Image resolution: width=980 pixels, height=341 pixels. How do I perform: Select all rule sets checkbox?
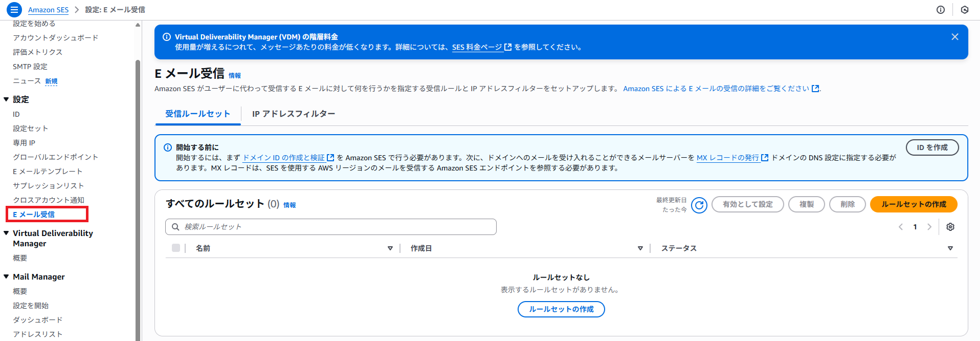(x=176, y=248)
